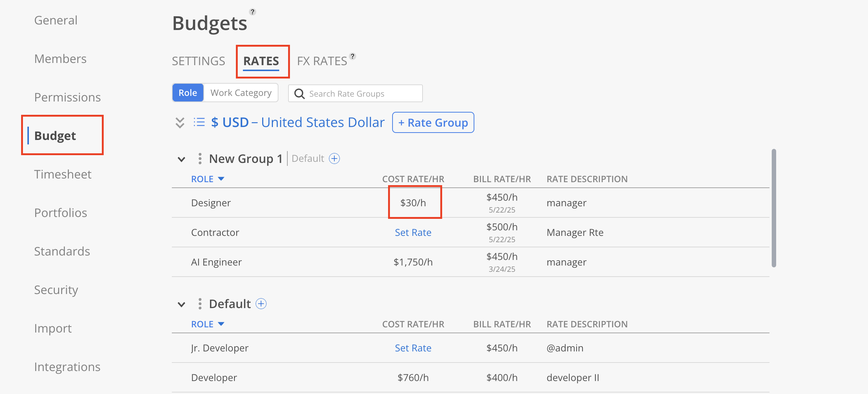
Task: Focus the Search Rate Groups field
Action: (355, 94)
